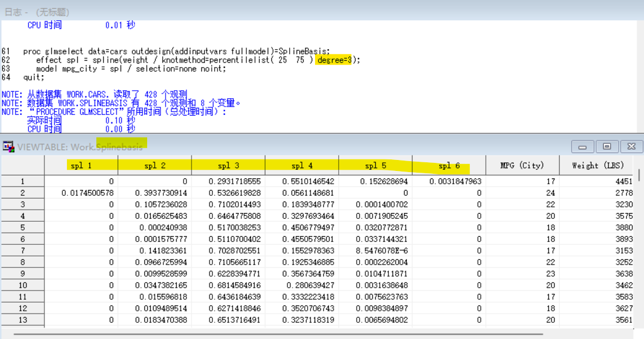Select the cell with value 8.5476078E-6
This screenshot has width=644, height=339.
376,251
